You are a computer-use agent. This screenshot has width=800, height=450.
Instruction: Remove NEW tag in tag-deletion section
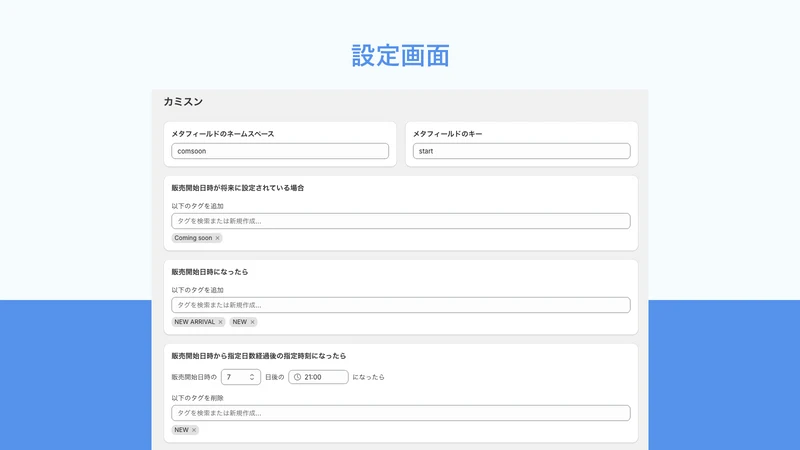point(194,430)
